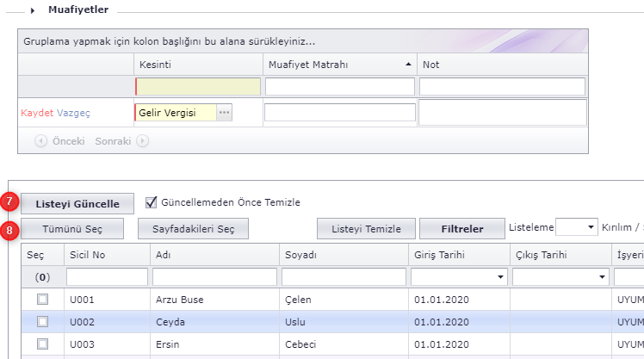Click the Filtreler button
This screenshot has height=359, width=644.
point(461,228)
